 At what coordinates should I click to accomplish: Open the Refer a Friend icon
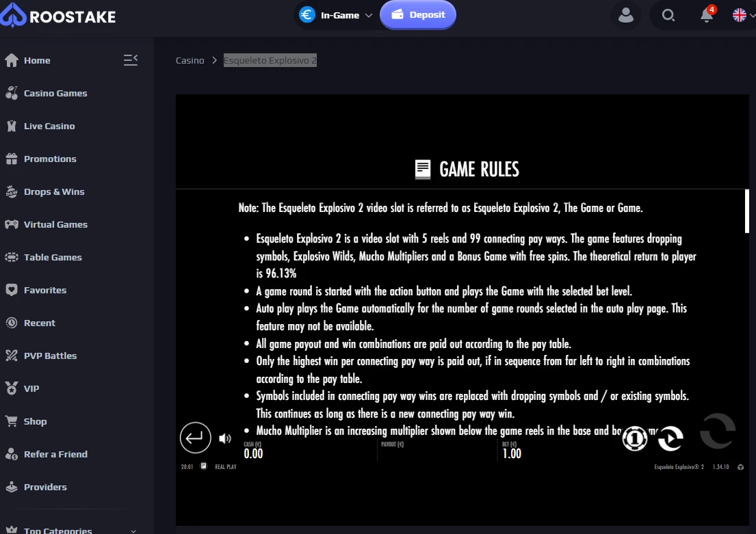click(x=12, y=453)
